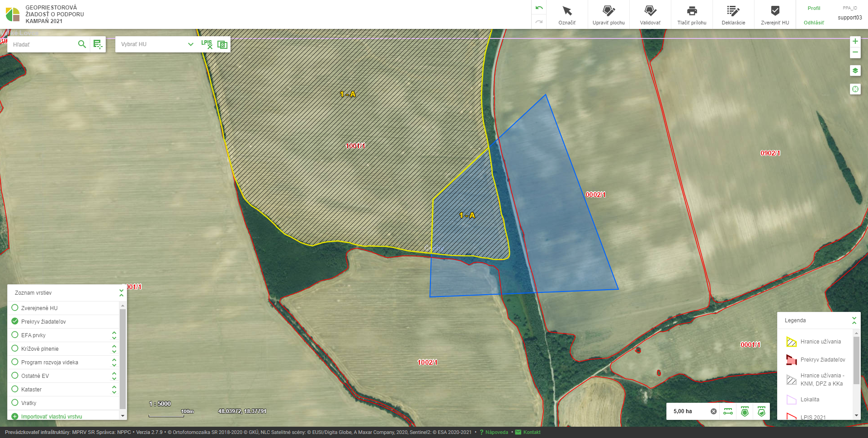Image resolution: width=868 pixels, height=438 pixels.
Task: Click the Prekryv žiadateľov legend swatch
Action: [791, 360]
